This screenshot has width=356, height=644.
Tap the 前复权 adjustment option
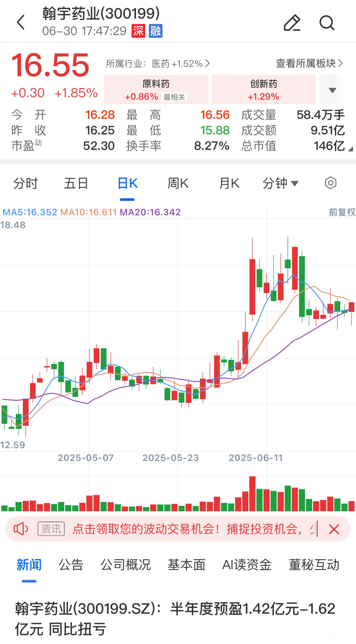pos(342,212)
